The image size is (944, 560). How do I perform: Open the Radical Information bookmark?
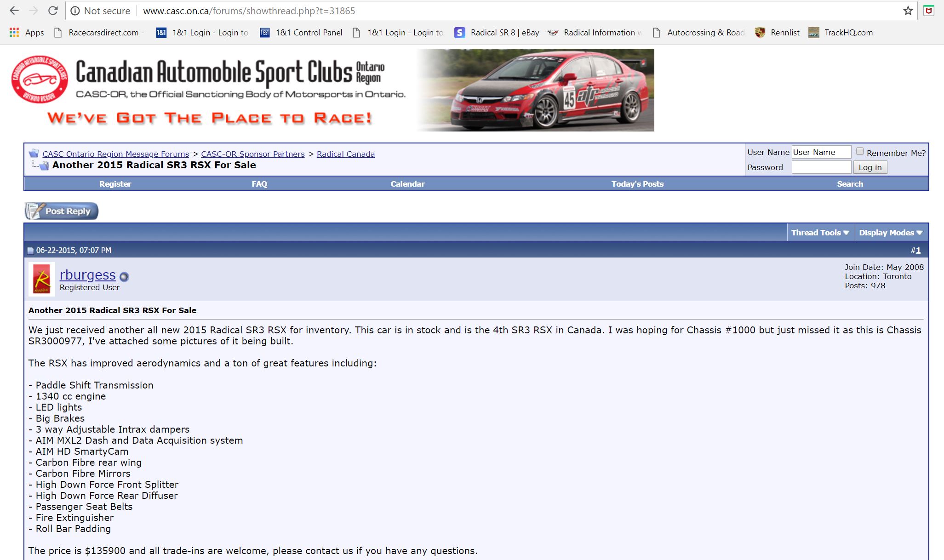tap(595, 33)
